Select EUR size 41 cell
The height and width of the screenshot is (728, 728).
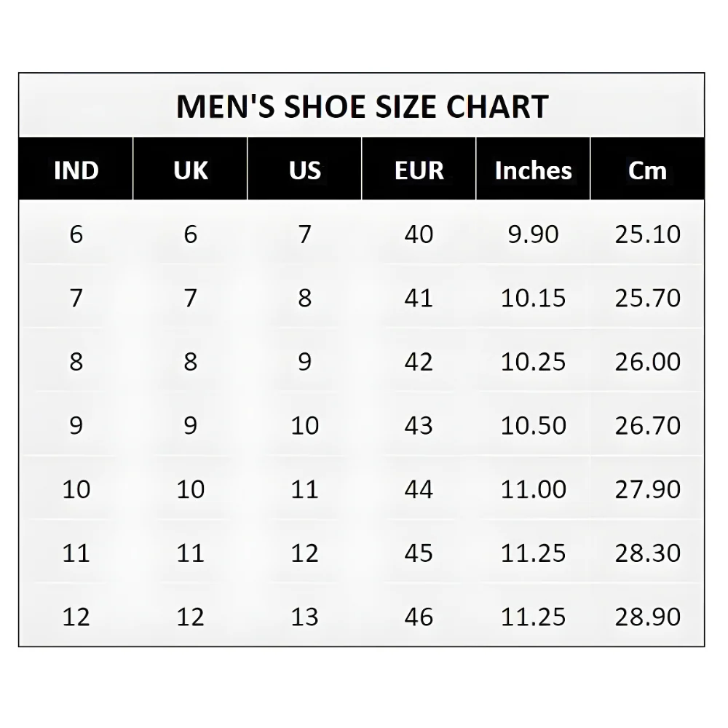(x=419, y=298)
